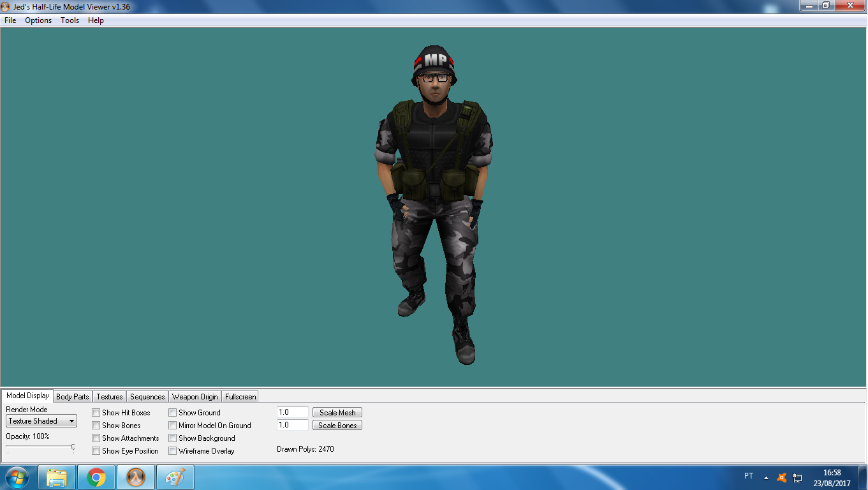Switch to the Model Display tab
The image size is (868, 490).
tap(27, 396)
